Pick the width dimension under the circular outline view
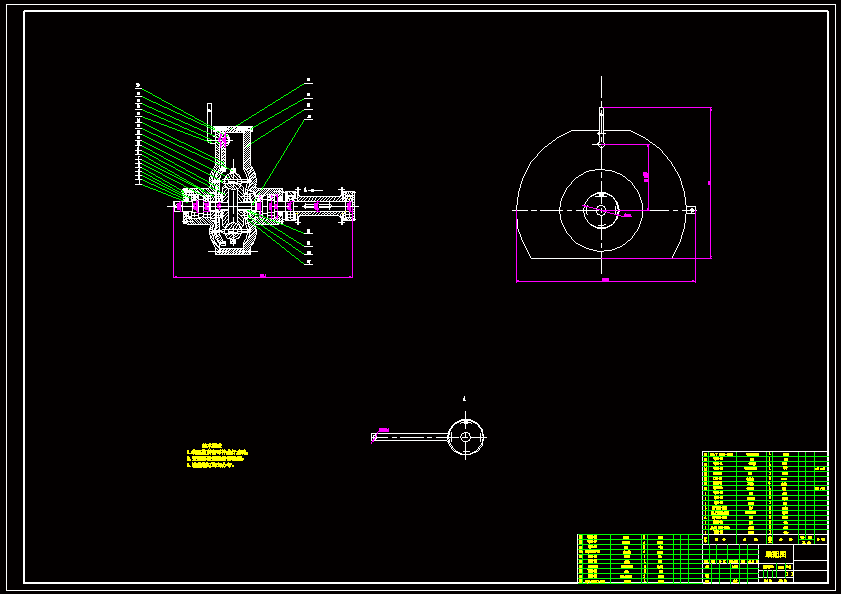The width and height of the screenshot is (841, 594). [x=606, y=280]
